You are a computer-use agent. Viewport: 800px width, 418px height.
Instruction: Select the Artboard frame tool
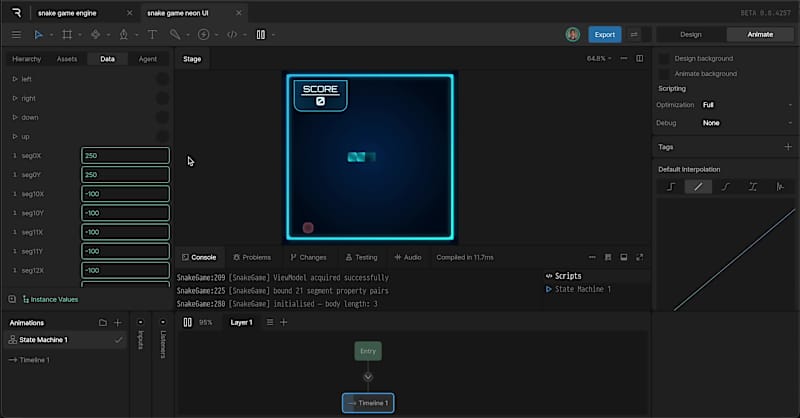pos(67,35)
